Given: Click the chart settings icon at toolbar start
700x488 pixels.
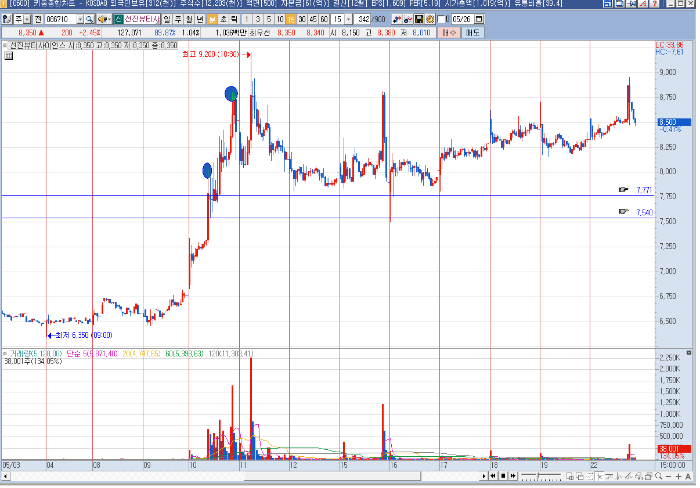Looking at the screenshot, I should pyautogui.click(x=7, y=19).
